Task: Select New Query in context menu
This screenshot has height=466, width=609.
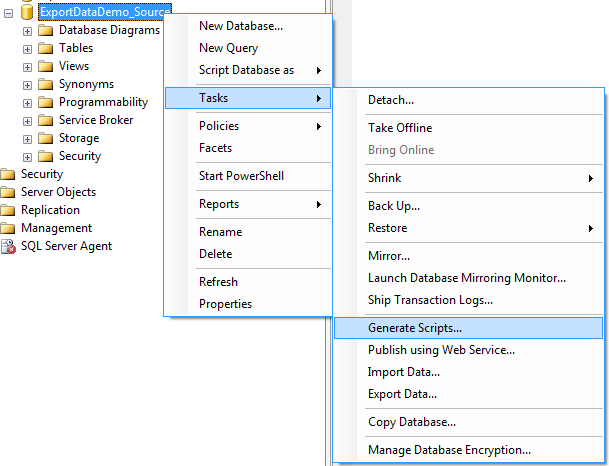Action: (228, 48)
